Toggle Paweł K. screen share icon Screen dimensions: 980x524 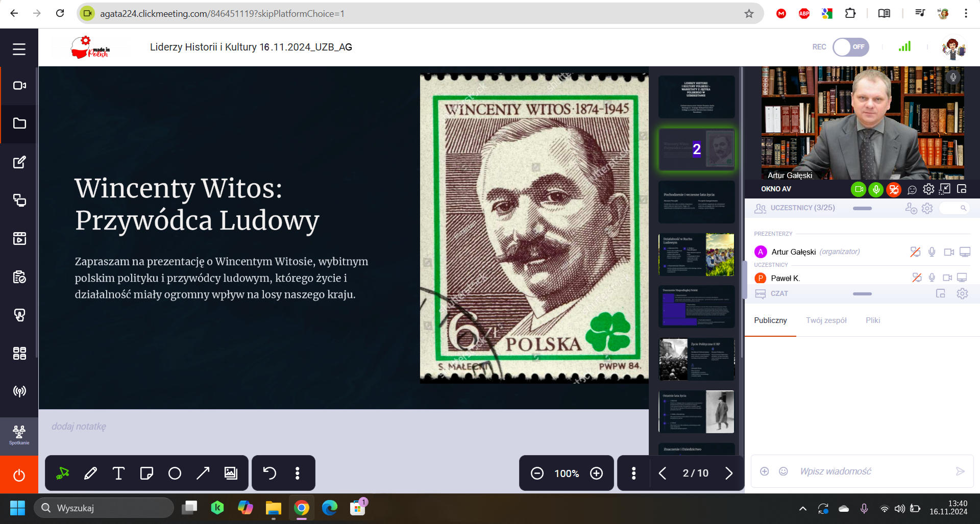pos(962,278)
